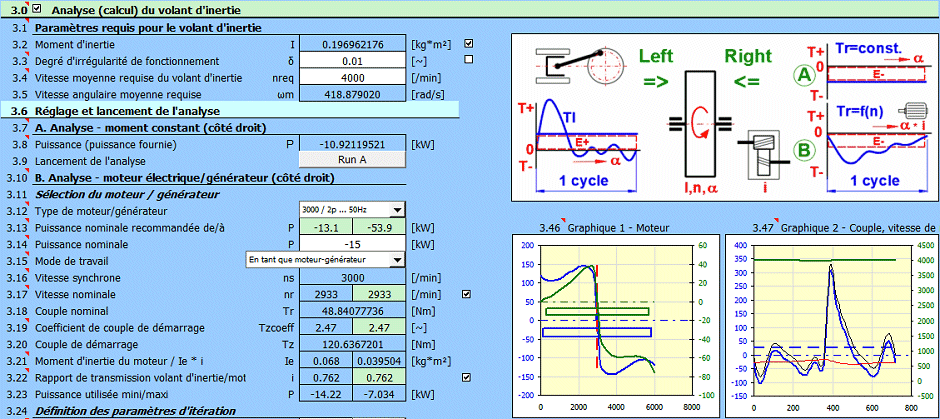Viewport: 940px width, 419px height.
Task: Enable the Degré d'irrégularité checkbox
Action: coord(469,60)
